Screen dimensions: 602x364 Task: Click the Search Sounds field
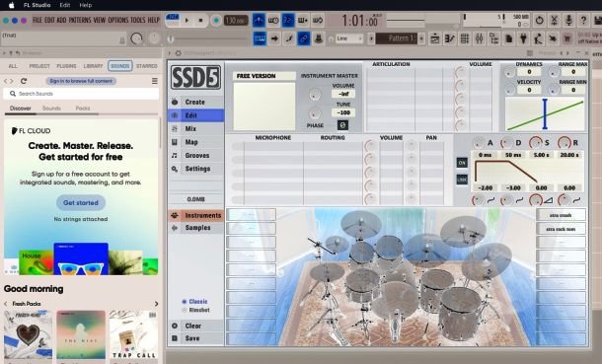pos(81,94)
